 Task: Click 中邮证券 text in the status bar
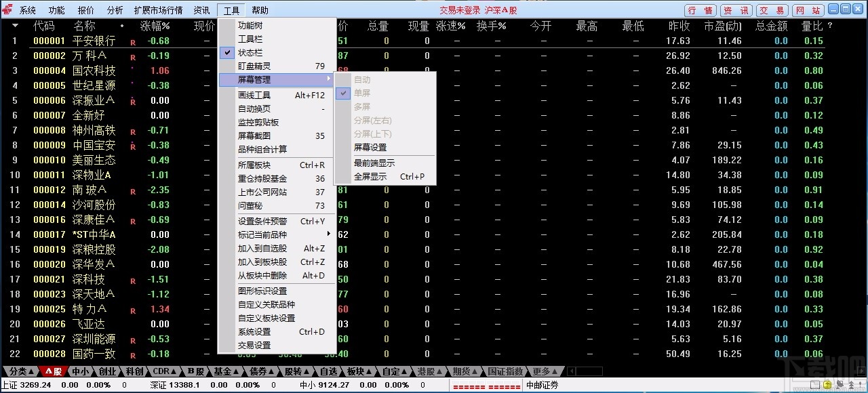(x=540, y=384)
